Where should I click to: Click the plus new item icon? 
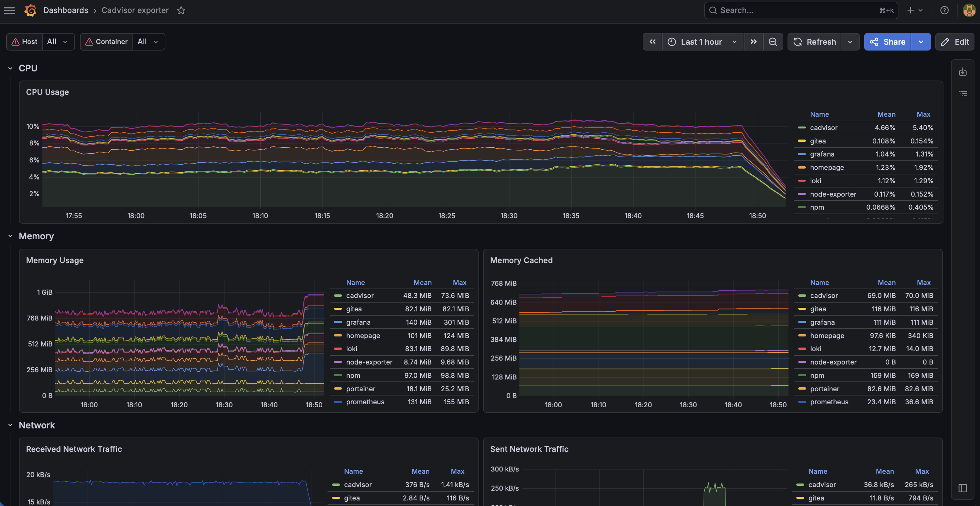pyautogui.click(x=911, y=10)
